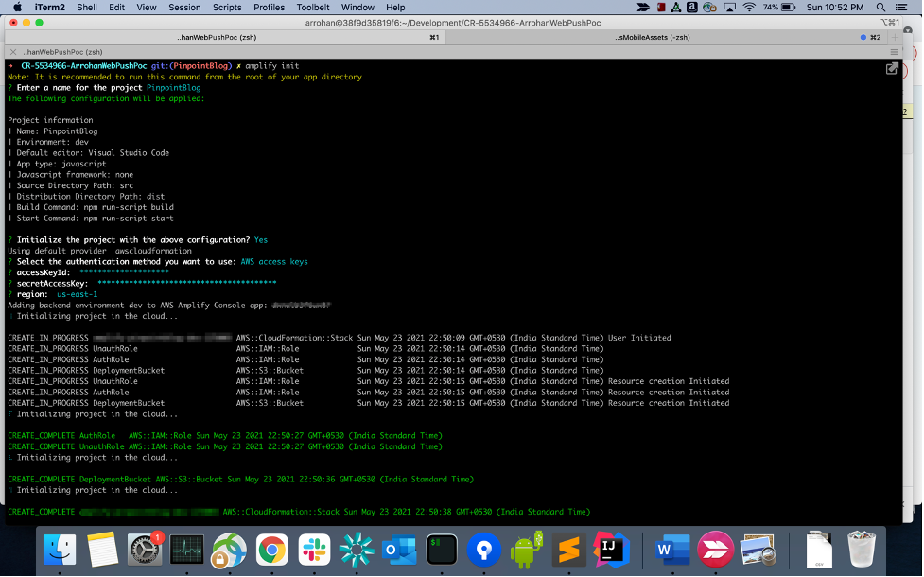924x577 pixels.
Task: Open Slack from the Dock
Action: pyautogui.click(x=313, y=549)
